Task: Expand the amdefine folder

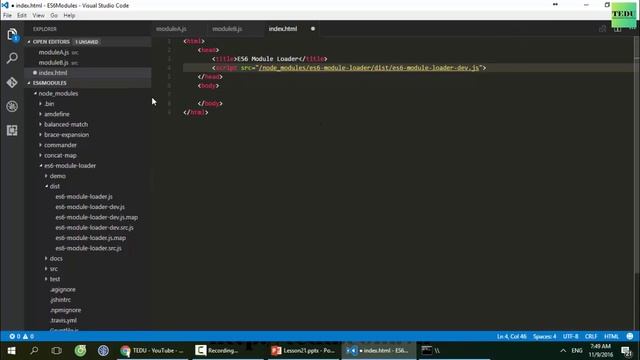Action: (x=57, y=114)
